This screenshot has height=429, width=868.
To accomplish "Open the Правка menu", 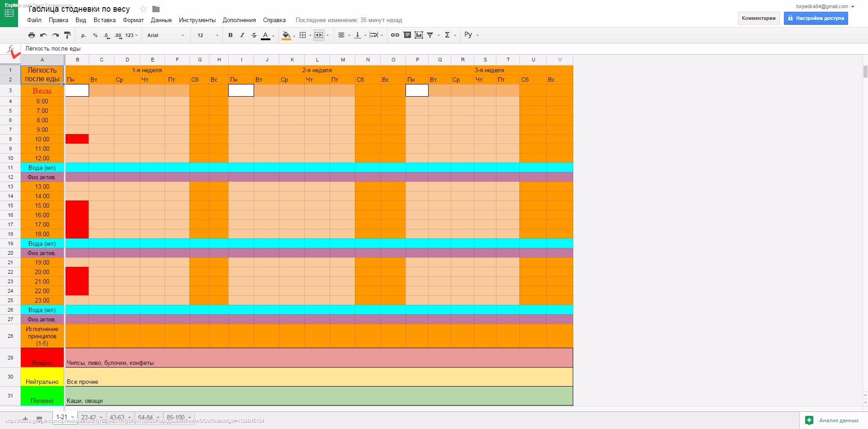I will [x=58, y=20].
